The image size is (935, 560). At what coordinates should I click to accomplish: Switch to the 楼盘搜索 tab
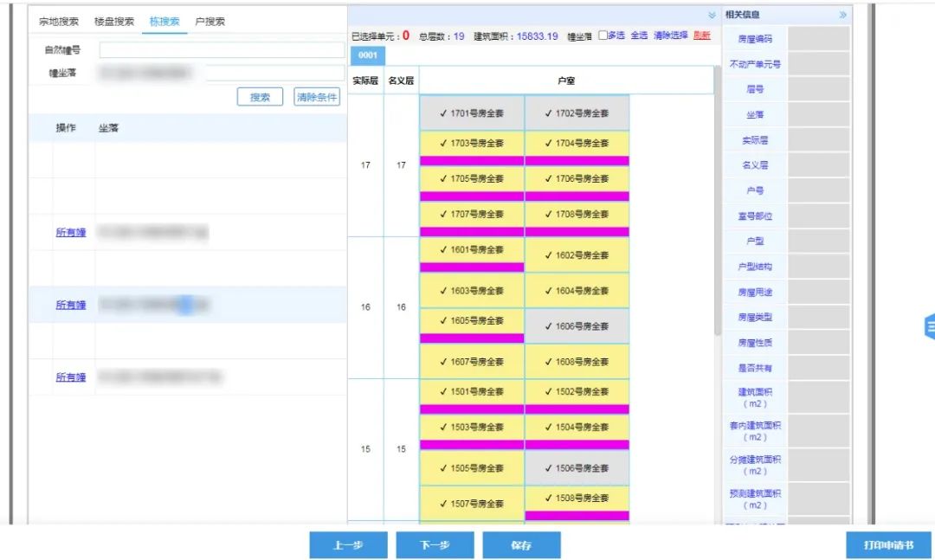click(x=114, y=22)
